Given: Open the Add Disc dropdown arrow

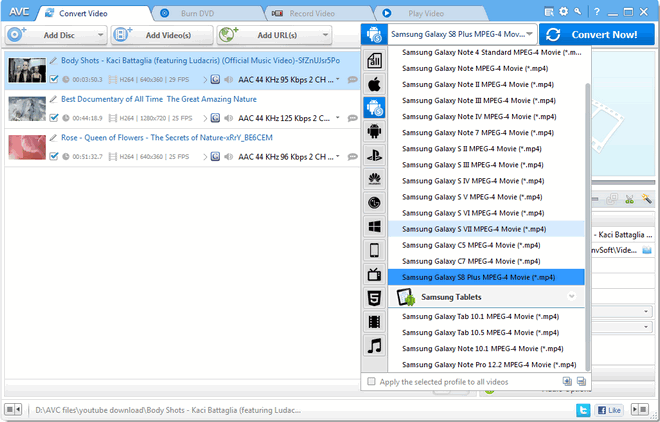Looking at the screenshot, I should click(100, 35).
